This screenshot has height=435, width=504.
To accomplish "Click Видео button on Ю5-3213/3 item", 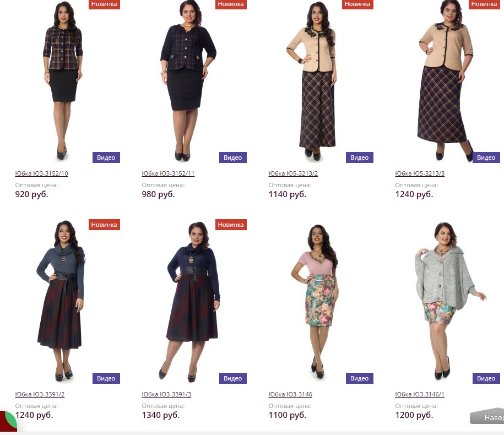I will coord(486,157).
